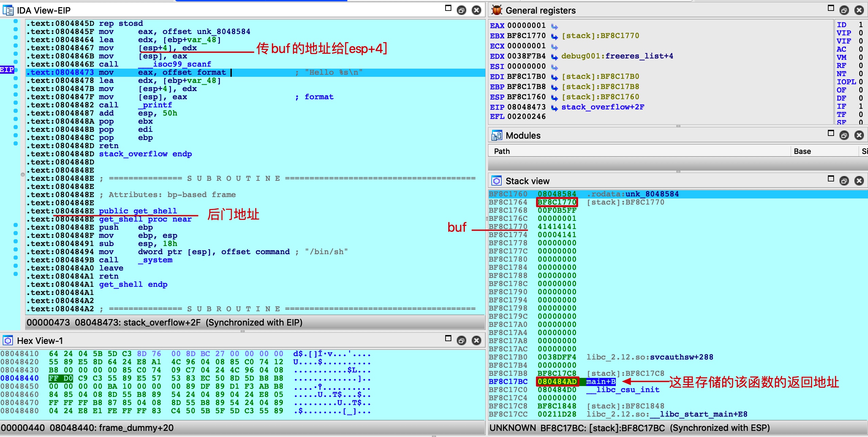Screen dimensions: 868x437
Task: Close the Stack view panel
Action: point(859,181)
